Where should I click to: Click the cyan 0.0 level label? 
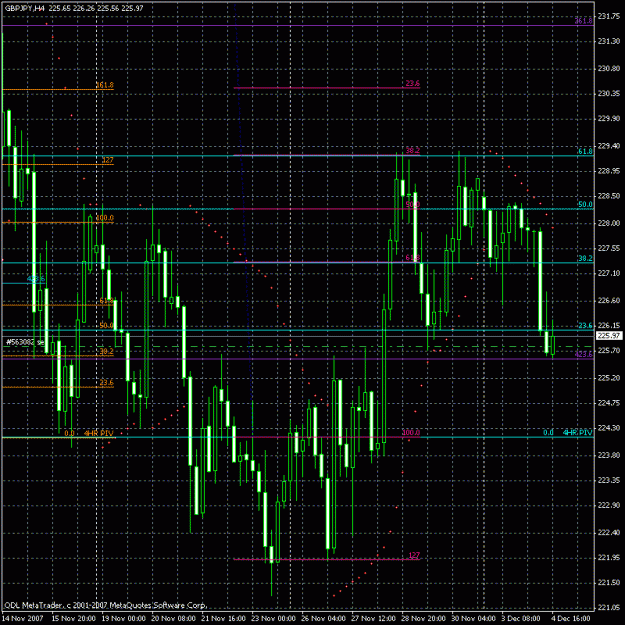pos(548,432)
